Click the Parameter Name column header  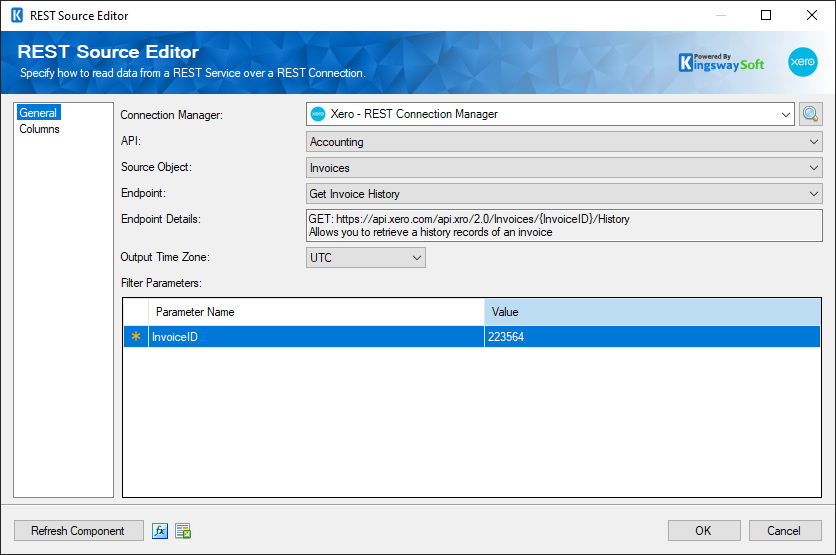pyautogui.click(x=316, y=312)
